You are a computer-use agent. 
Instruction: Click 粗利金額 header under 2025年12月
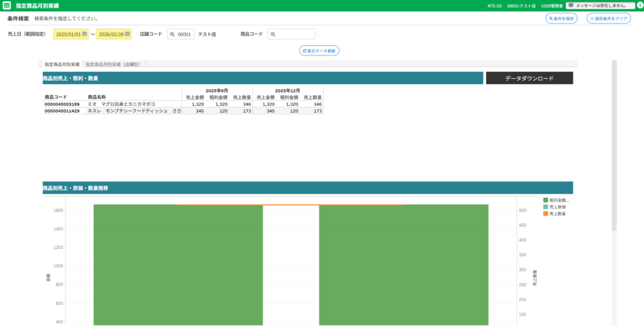click(289, 98)
